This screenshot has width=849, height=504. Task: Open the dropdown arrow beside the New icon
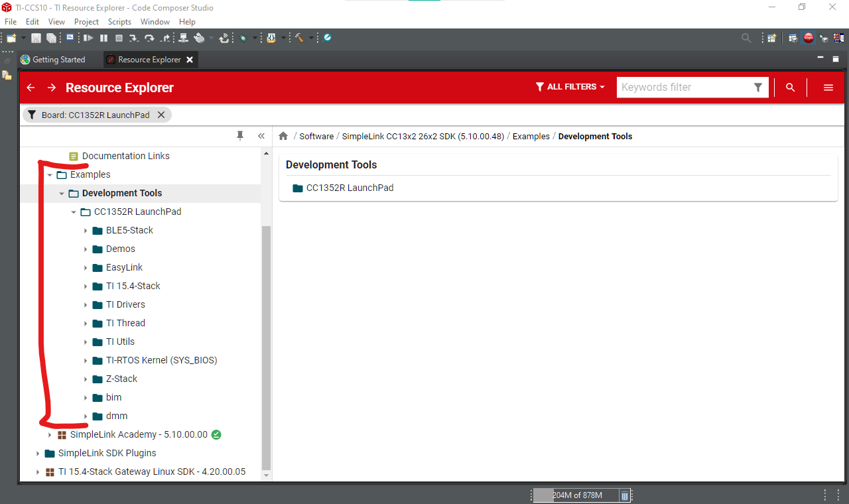[x=23, y=38]
